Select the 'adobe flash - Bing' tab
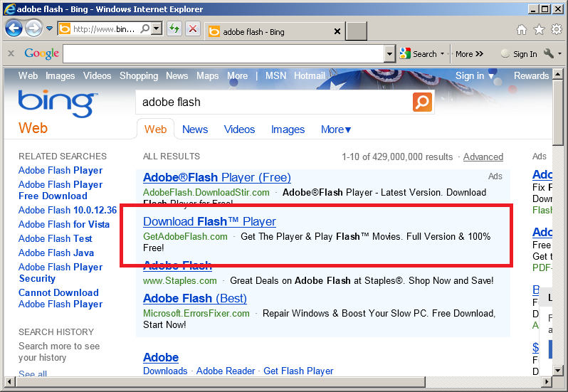 (x=274, y=32)
